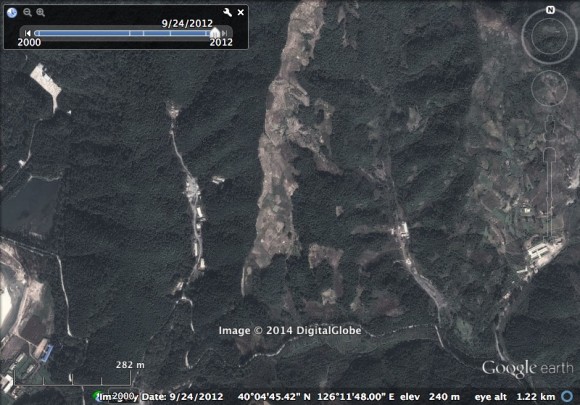Zoom out the time slider range
The height and width of the screenshot is (405, 580).
[x=27, y=12]
